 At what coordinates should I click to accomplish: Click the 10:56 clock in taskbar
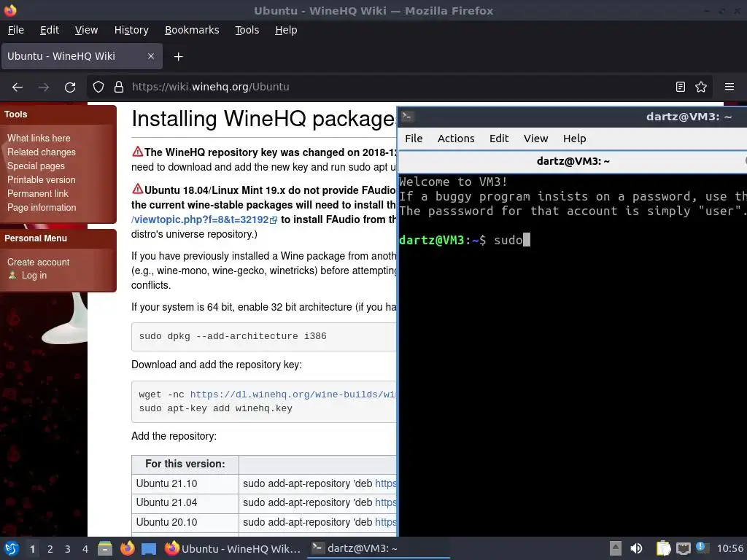(729, 548)
